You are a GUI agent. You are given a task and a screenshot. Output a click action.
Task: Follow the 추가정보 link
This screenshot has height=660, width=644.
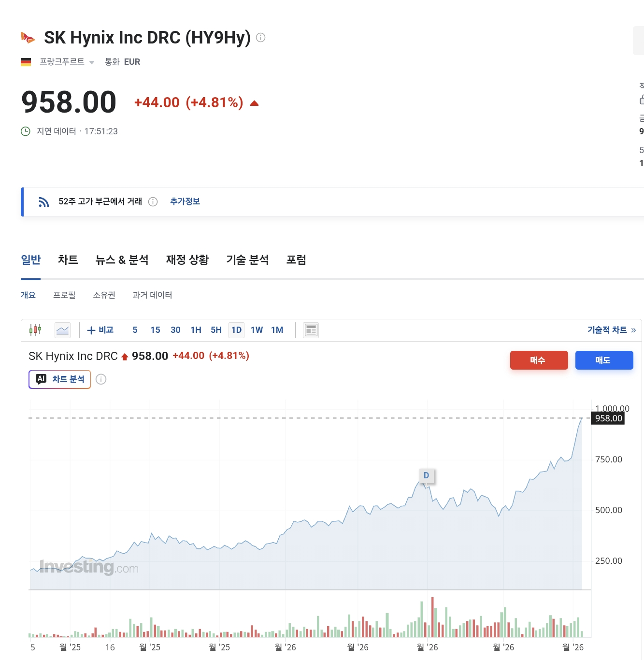click(185, 201)
